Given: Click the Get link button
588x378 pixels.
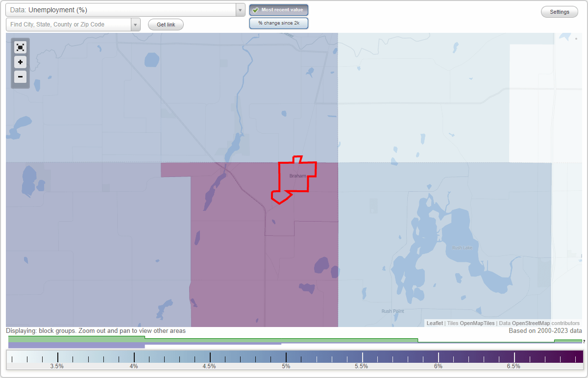Looking at the screenshot, I should [166, 25].
